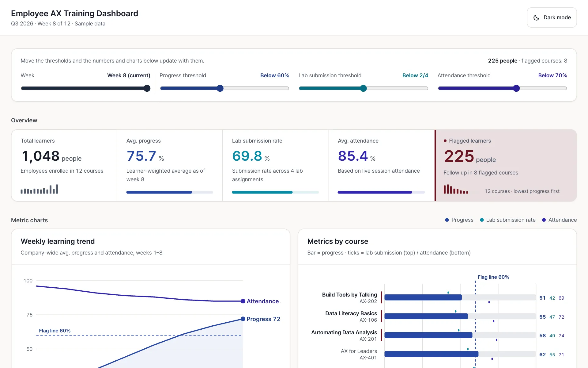Image resolution: width=588 pixels, height=368 pixels.
Task: Click the Below 70% threshold value
Action: [x=552, y=75]
